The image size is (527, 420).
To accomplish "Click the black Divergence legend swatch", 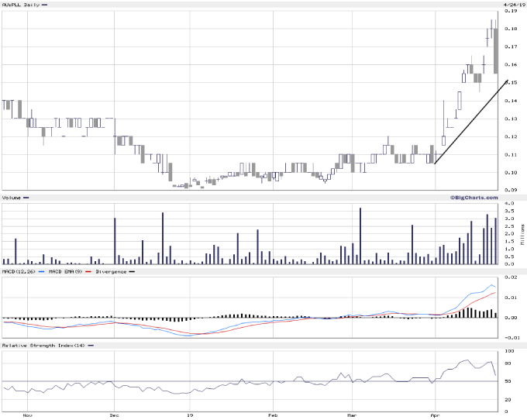I will point(132,272).
